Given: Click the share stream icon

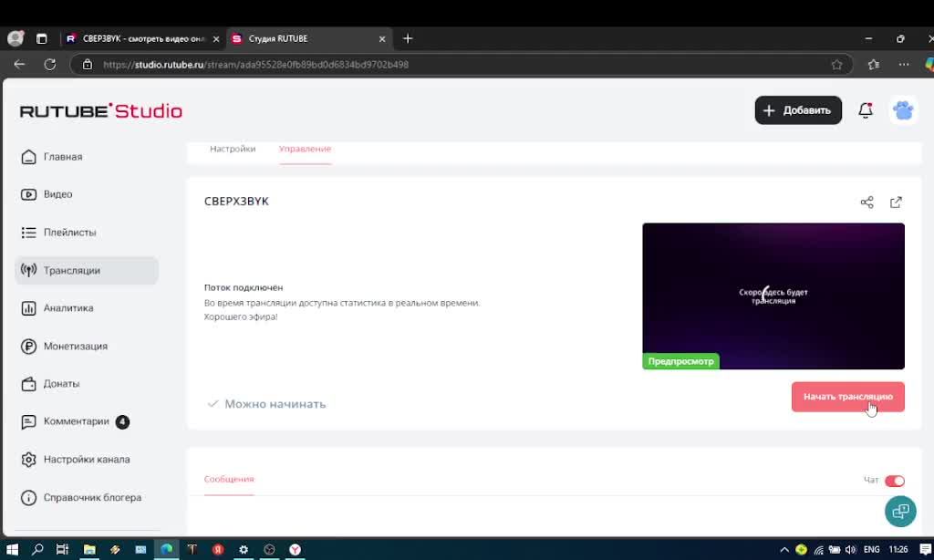Looking at the screenshot, I should click(867, 202).
